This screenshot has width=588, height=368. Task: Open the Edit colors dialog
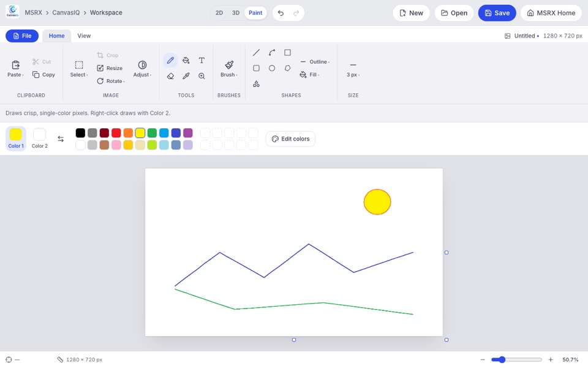point(290,139)
